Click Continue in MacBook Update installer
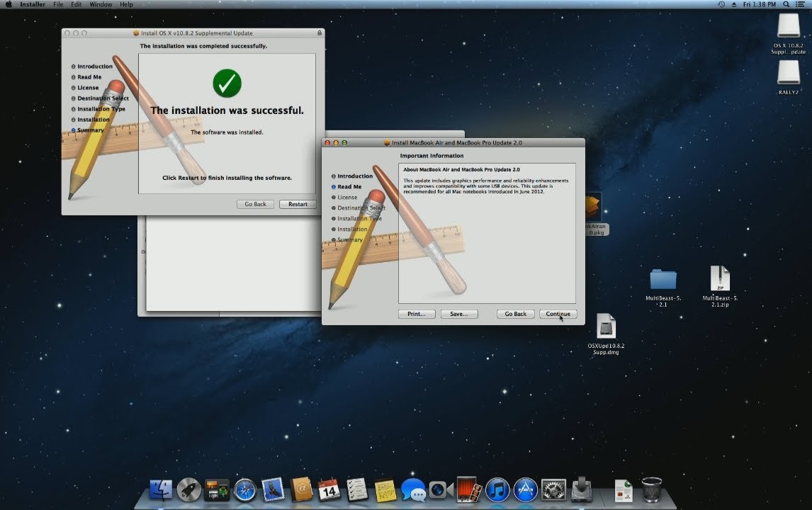Screen dimensions: 812x510 (558, 314)
